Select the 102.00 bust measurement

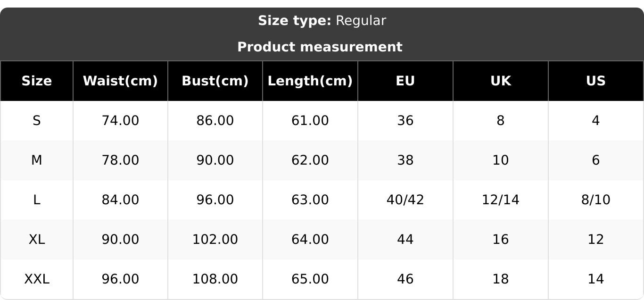point(215,240)
